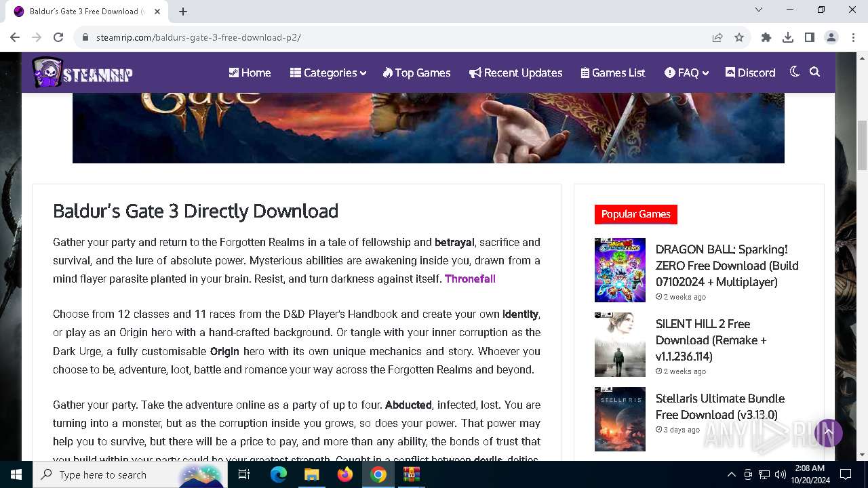Open DRAGON BALL Sparking! ZERO download link
Viewport: 868px width, 488px height.
(x=726, y=266)
